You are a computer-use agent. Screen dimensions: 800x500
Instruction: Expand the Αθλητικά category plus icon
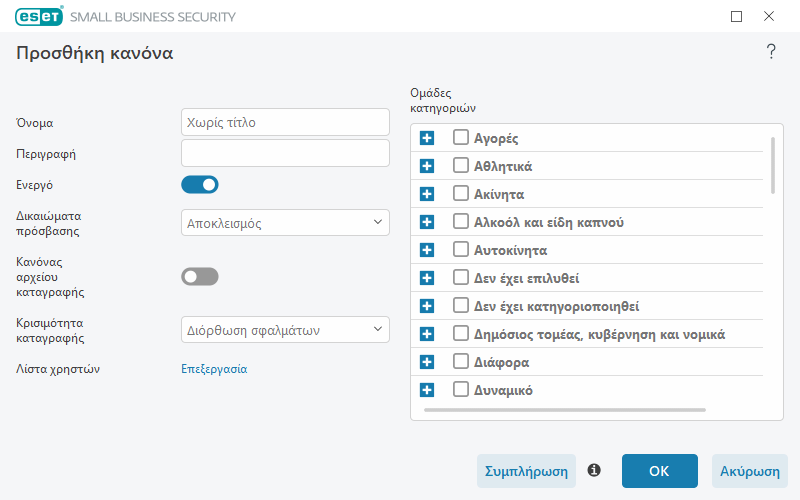click(427, 166)
